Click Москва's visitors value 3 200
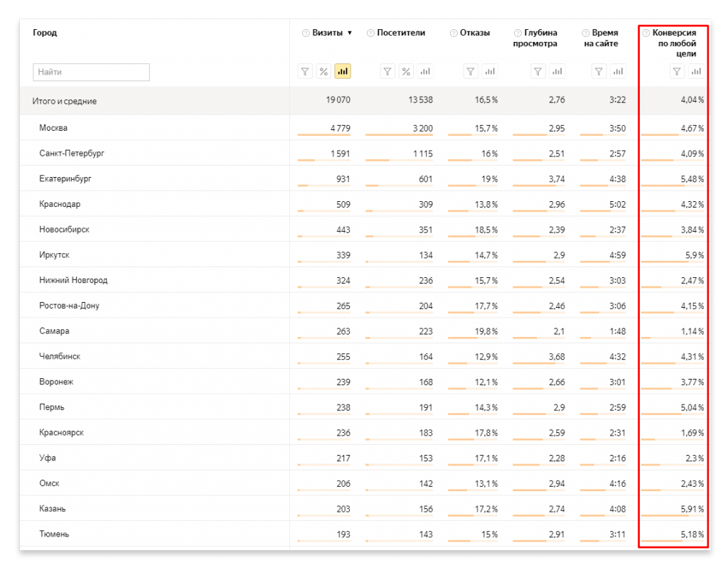The width and height of the screenshot is (728, 580). [x=423, y=128]
